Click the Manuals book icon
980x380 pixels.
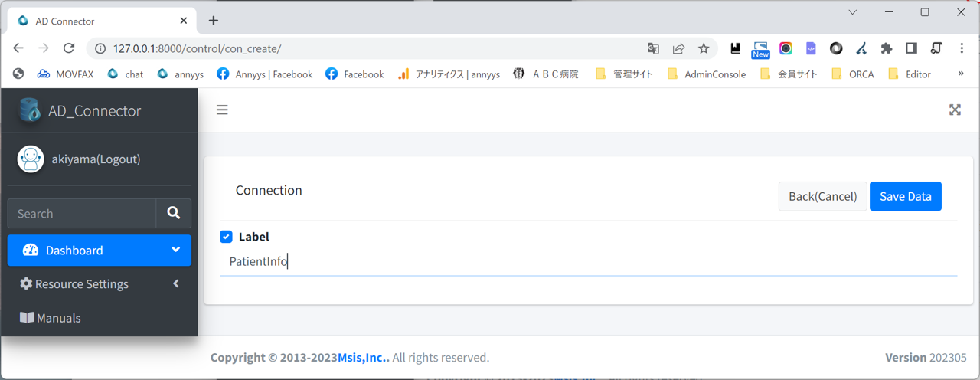[x=27, y=318]
